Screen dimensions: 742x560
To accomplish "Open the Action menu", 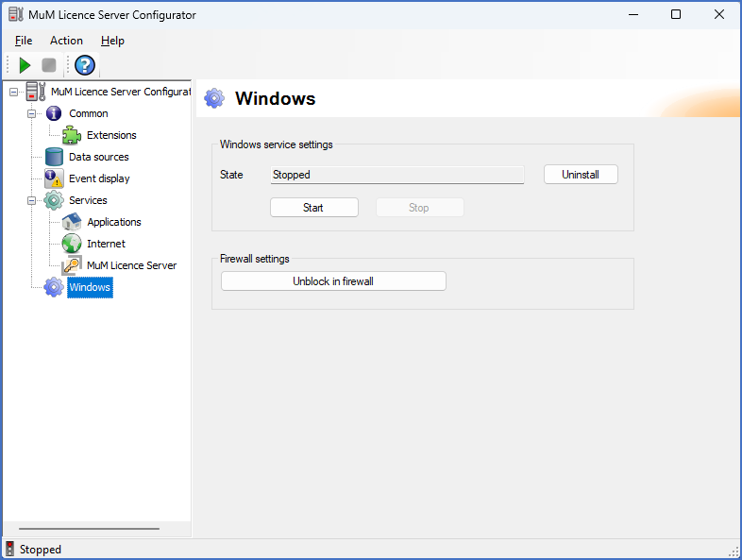I will (66, 41).
